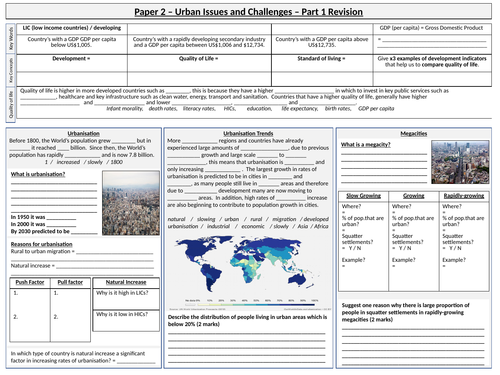Click the 'Slow Growing' column header
The height and width of the screenshot is (375, 500).
click(363, 196)
